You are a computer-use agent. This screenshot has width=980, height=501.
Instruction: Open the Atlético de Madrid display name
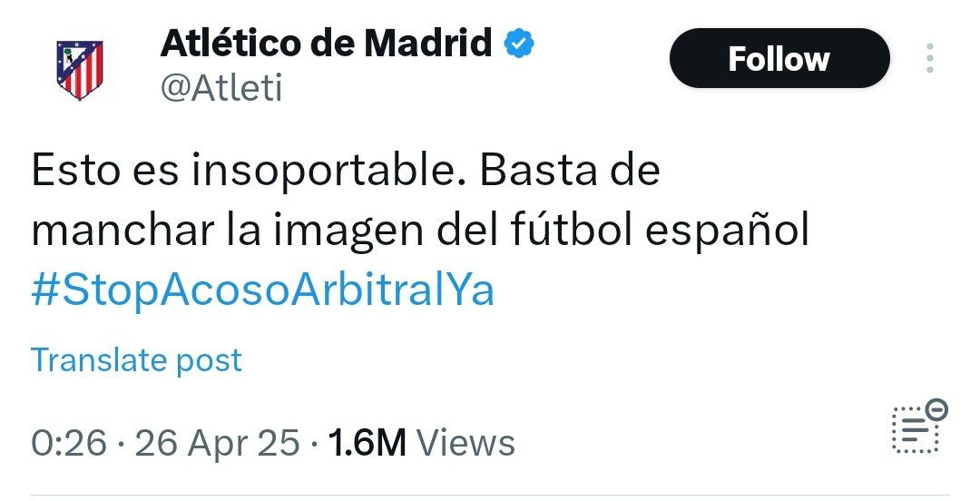tap(326, 44)
